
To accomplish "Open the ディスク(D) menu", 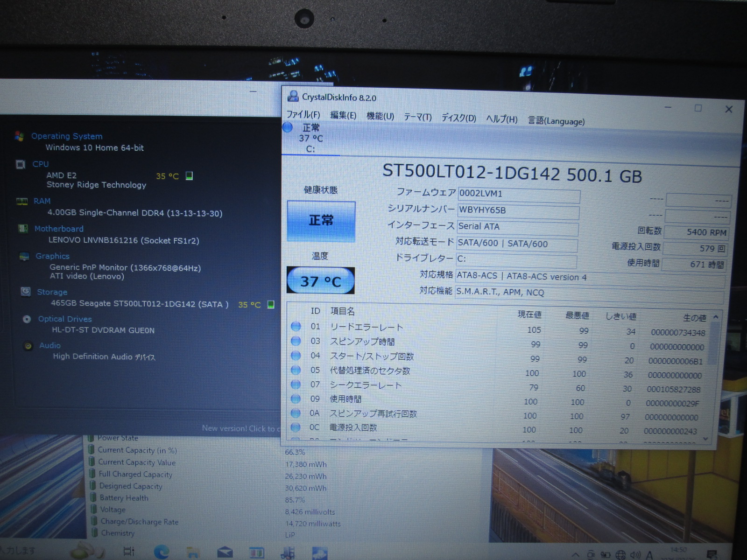I will click(x=458, y=118).
